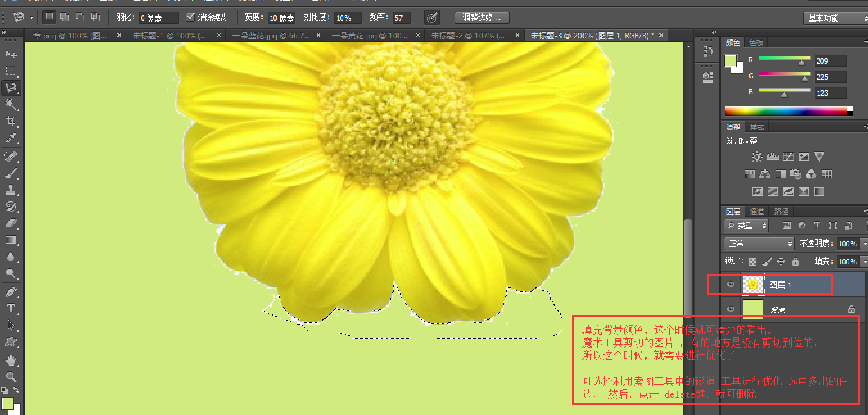
Task: Switch to the 通道 channels tab
Action: [757, 212]
